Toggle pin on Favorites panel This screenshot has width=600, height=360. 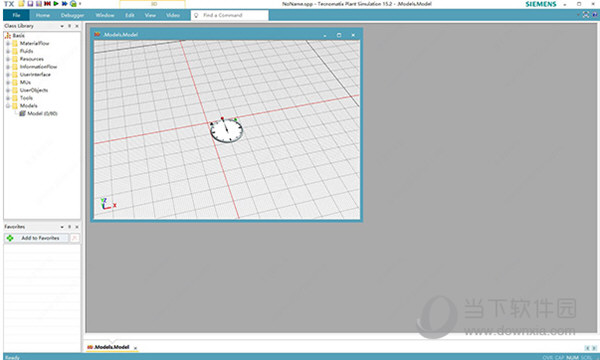[69, 227]
